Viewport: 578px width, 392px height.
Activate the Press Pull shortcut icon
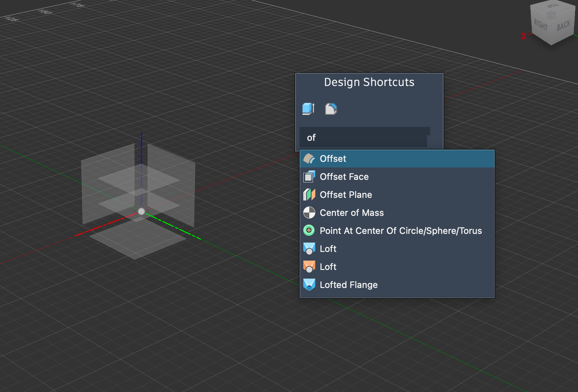(x=308, y=109)
